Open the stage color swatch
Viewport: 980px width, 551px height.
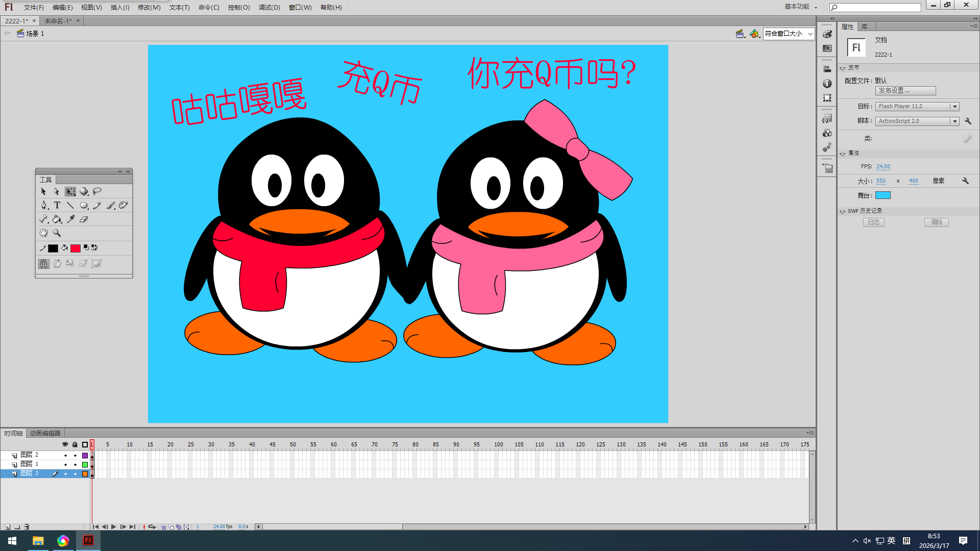(x=883, y=195)
